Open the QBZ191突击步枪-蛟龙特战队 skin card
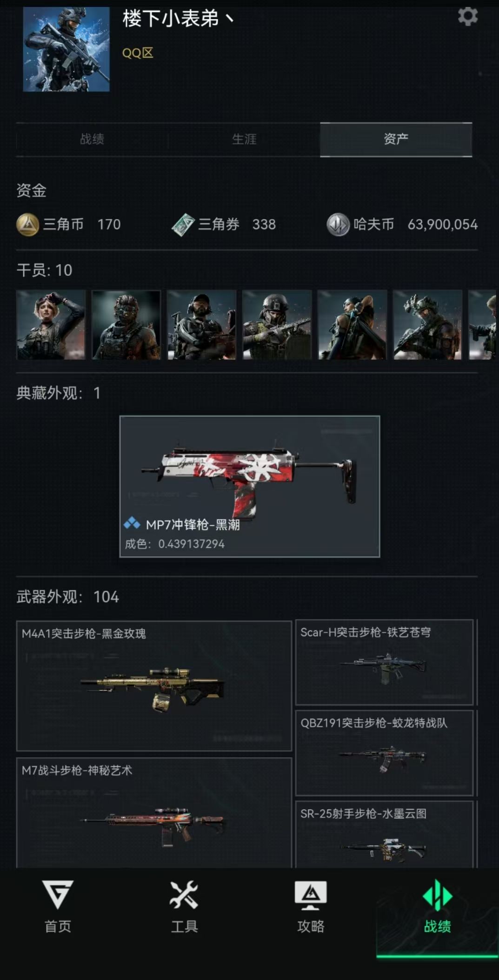This screenshot has height=980, width=499. [385, 753]
